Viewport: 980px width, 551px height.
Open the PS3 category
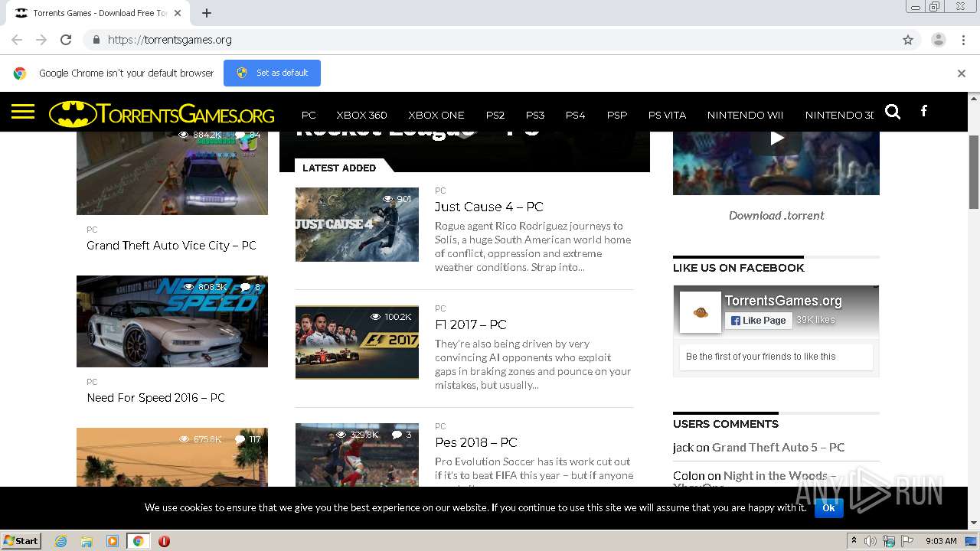[x=535, y=115]
